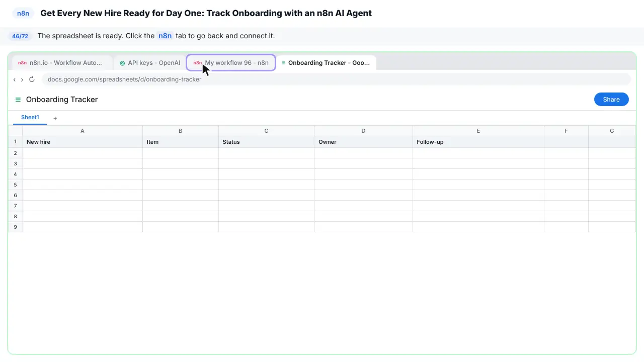Select column E header

click(478, 131)
